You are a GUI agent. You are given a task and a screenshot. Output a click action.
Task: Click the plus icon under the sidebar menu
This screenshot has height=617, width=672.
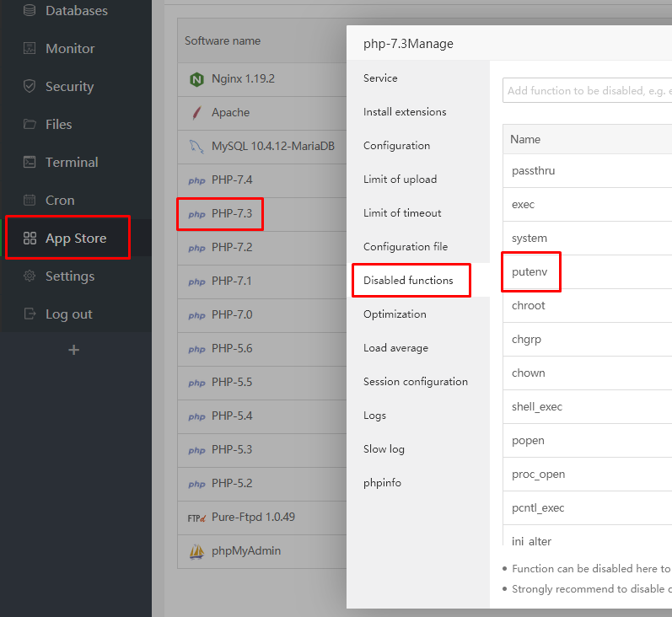coord(73,350)
